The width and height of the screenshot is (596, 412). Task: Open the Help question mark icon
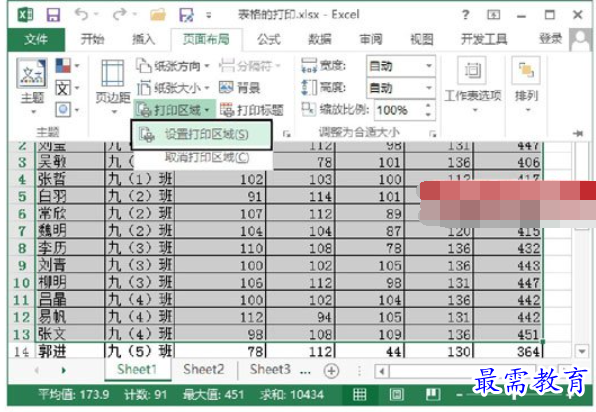[465, 15]
